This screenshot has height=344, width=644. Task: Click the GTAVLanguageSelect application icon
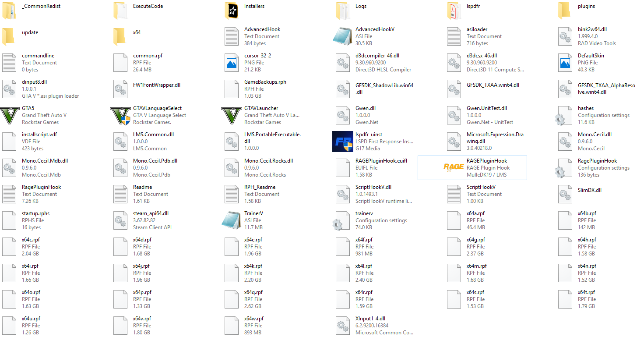pos(120,115)
